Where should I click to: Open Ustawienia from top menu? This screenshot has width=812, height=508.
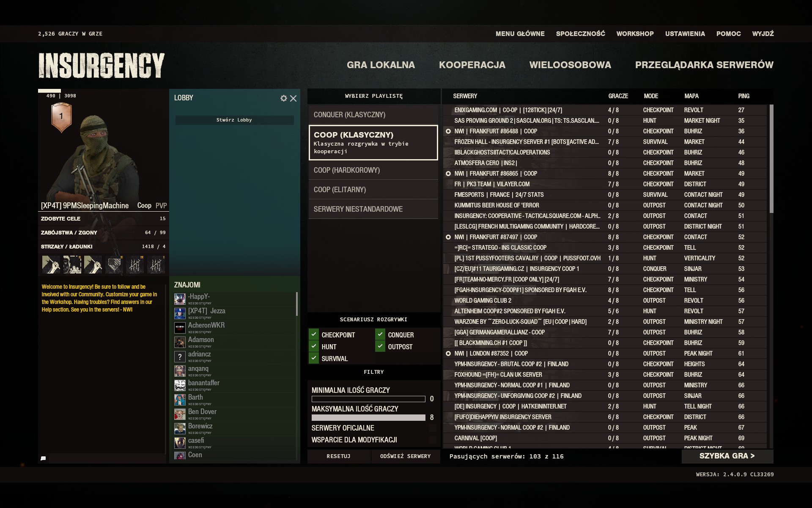pyautogui.click(x=685, y=33)
